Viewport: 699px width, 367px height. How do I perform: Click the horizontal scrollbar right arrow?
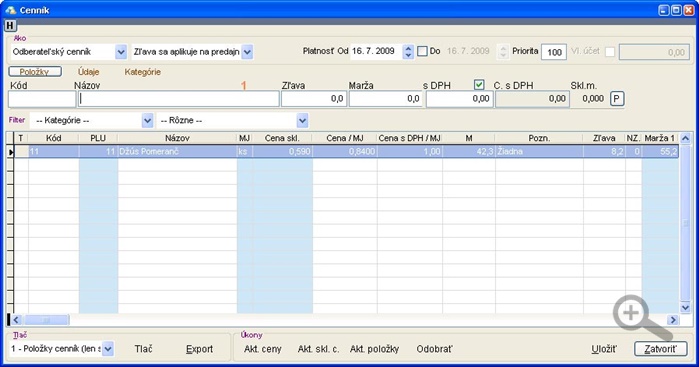[673, 320]
